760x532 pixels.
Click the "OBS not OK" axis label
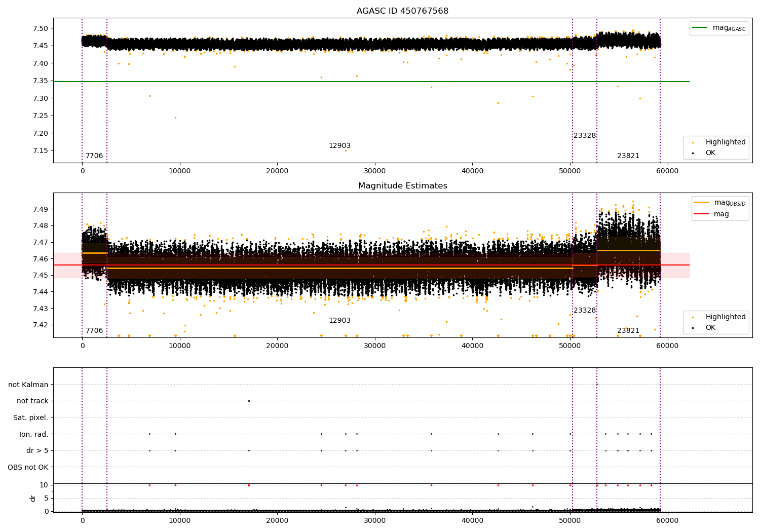(28, 467)
